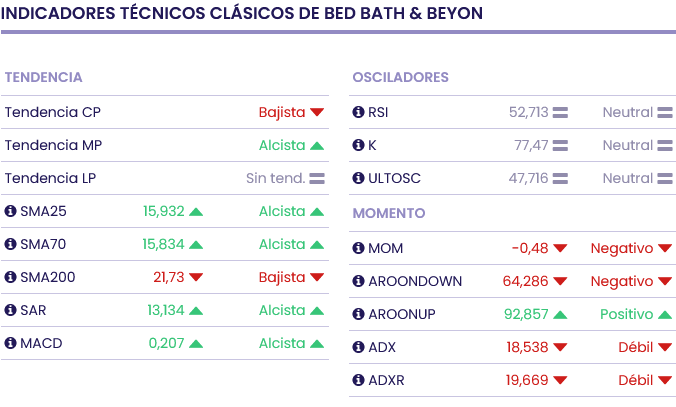Click the TENDENCIA section heading

[x=43, y=77]
